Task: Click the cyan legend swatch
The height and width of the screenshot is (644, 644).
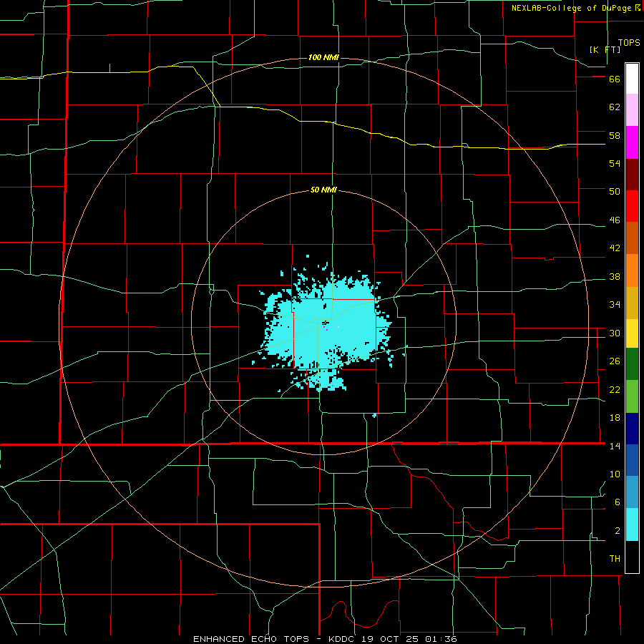Action: [x=632, y=524]
